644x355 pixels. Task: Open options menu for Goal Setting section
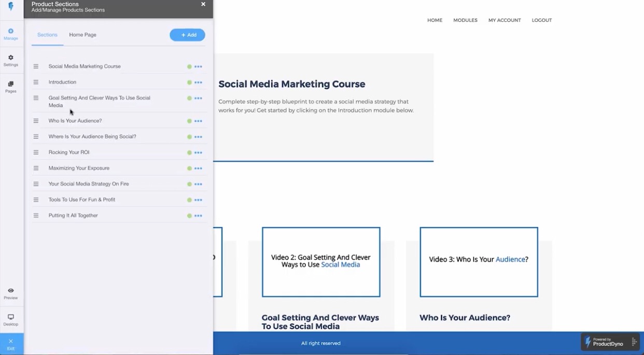[x=198, y=98]
